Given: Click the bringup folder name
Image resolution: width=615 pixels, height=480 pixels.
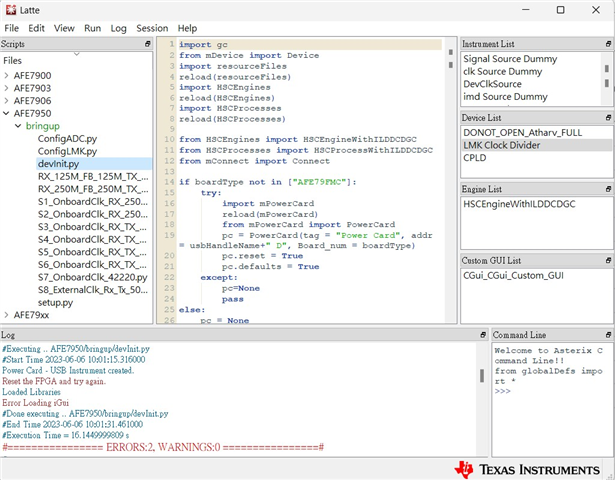Looking at the screenshot, I should (x=43, y=126).
